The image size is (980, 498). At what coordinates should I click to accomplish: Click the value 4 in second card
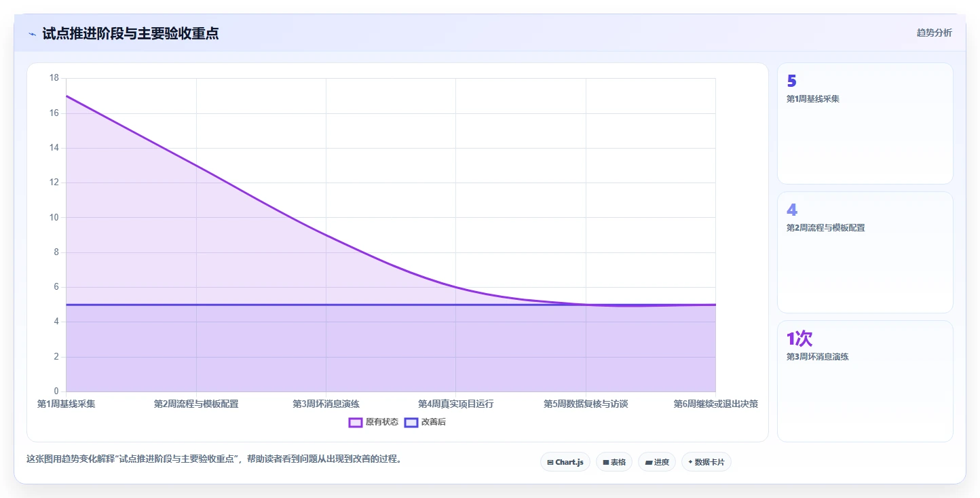click(792, 210)
